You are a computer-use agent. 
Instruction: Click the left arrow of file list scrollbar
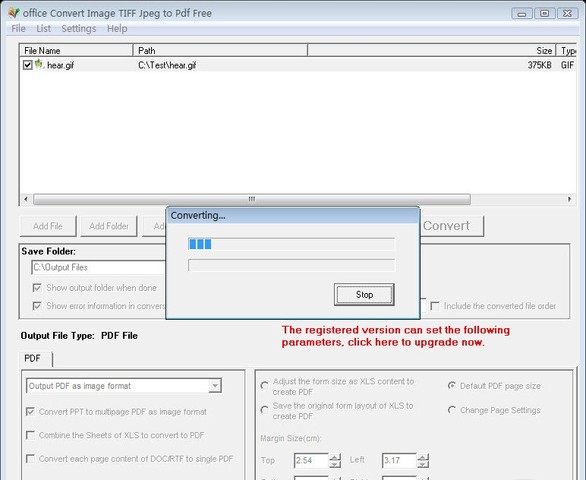(25, 199)
